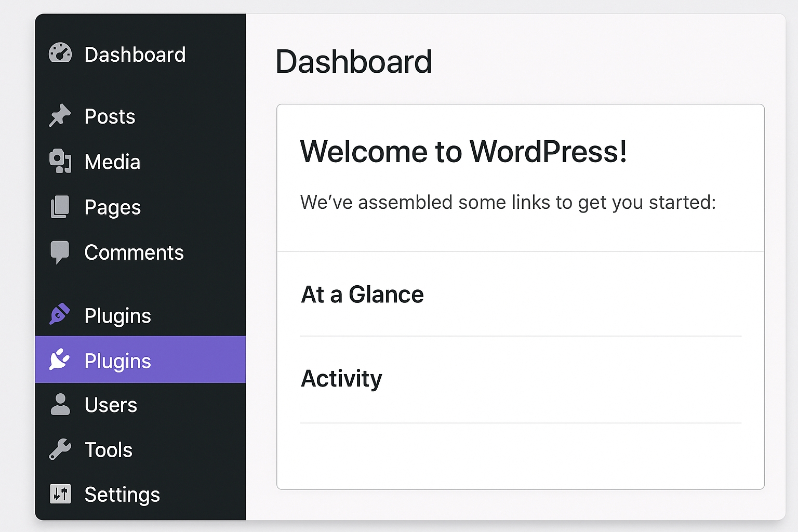Click the Posts pushpin icon
The image size is (798, 532).
coord(60,115)
